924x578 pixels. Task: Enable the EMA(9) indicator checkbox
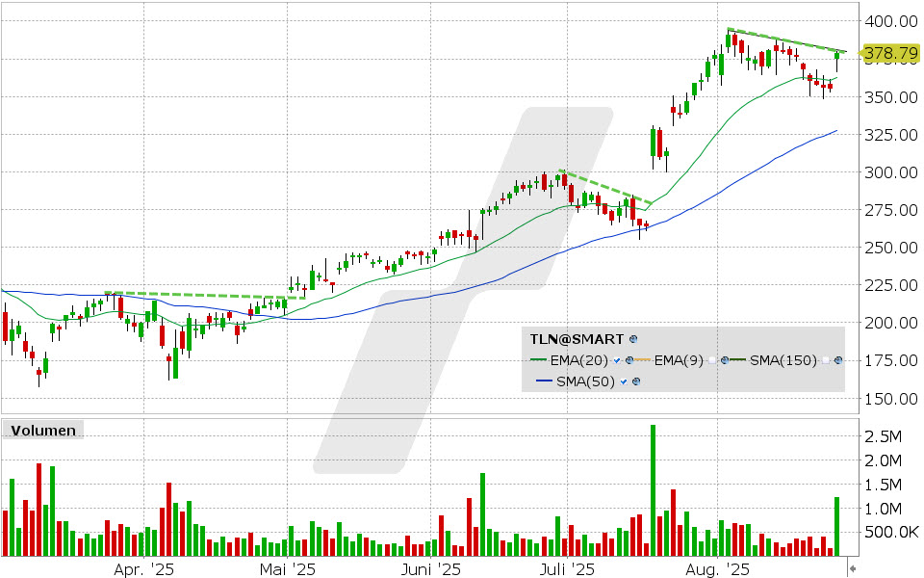click(712, 360)
